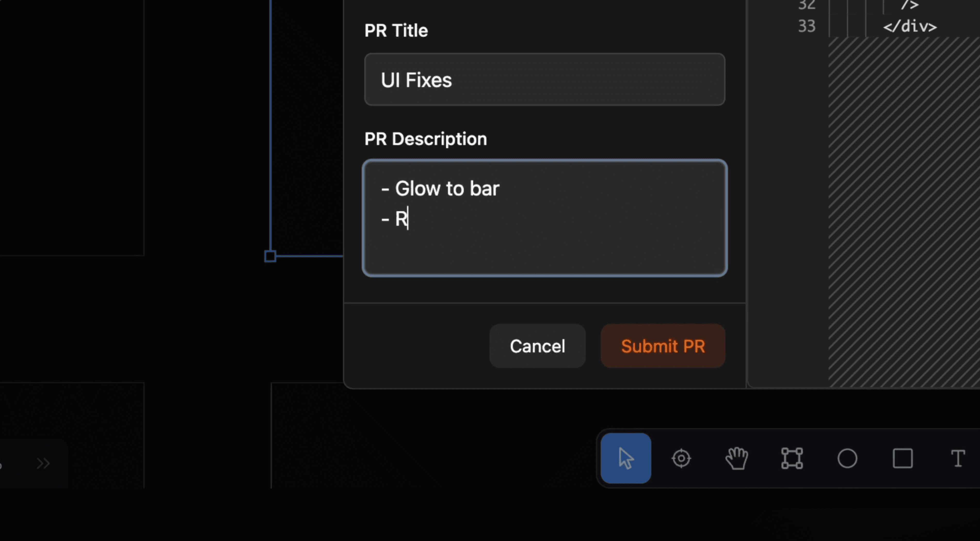Viewport: 980px width, 541px height.
Task: Focus the PR Title input field
Action: [x=545, y=79]
